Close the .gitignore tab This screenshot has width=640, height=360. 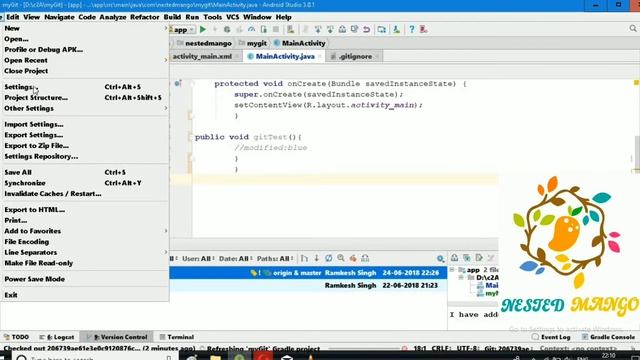pos(377,57)
